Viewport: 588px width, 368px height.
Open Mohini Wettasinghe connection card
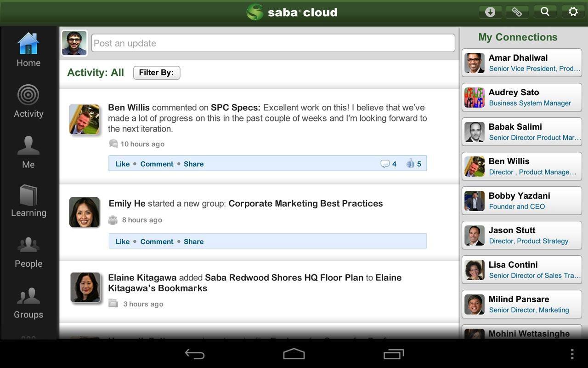[x=522, y=333]
